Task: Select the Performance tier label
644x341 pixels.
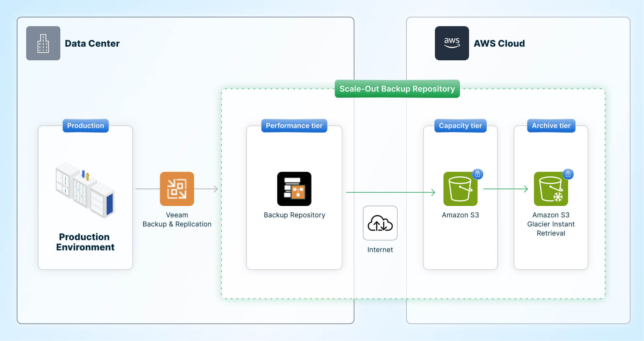Action: coord(294,126)
